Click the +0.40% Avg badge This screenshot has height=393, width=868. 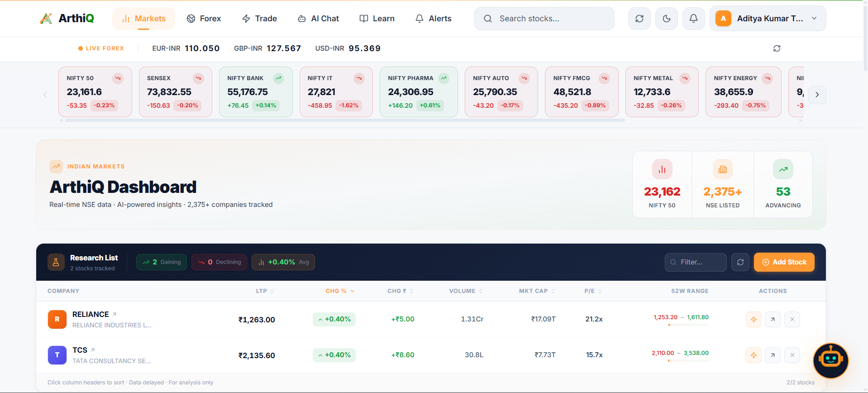[x=283, y=262]
